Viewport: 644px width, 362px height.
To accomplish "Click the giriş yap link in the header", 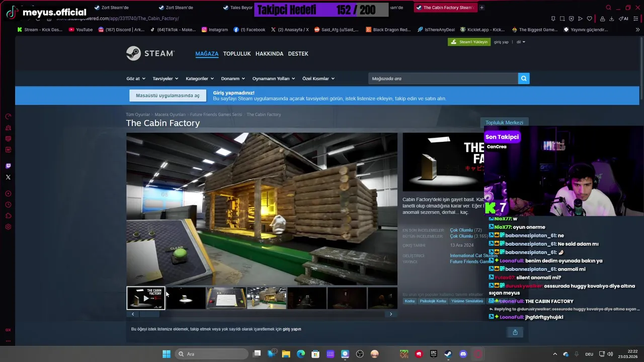I will click(x=501, y=42).
